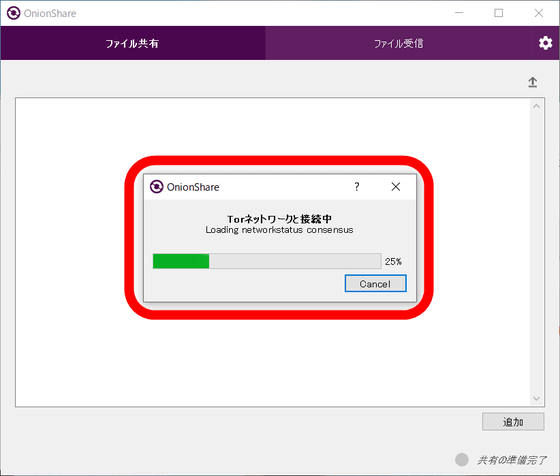
Task: Cancel the Tor network connection
Action: coord(375,284)
